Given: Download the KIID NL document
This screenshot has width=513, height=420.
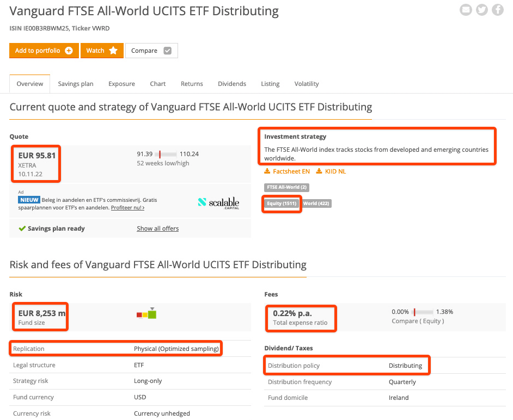Looking at the screenshot, I should [331, 171].
